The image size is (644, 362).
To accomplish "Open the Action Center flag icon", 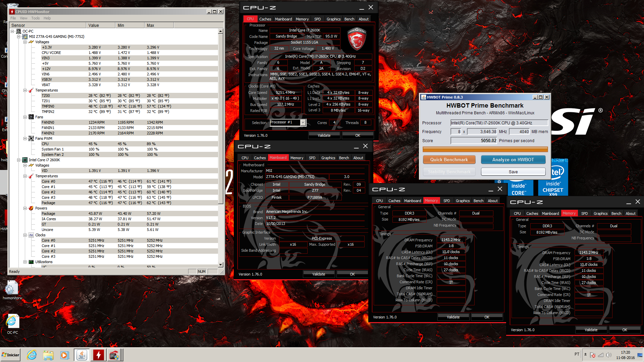I will click(x=593, y=355).
